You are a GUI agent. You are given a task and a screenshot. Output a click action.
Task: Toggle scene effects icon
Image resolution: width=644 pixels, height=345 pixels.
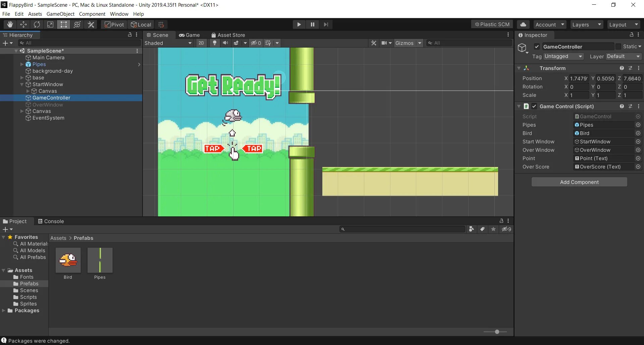[x=236, y=43]
